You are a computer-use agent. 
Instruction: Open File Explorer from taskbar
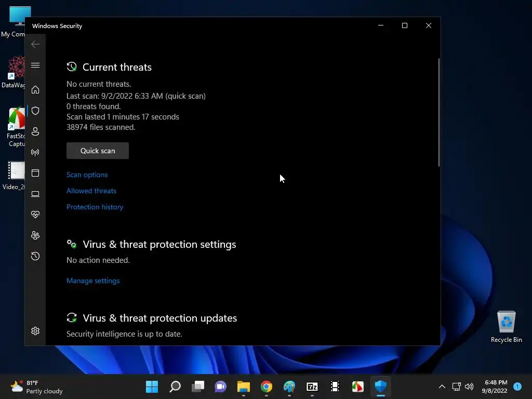244,387
